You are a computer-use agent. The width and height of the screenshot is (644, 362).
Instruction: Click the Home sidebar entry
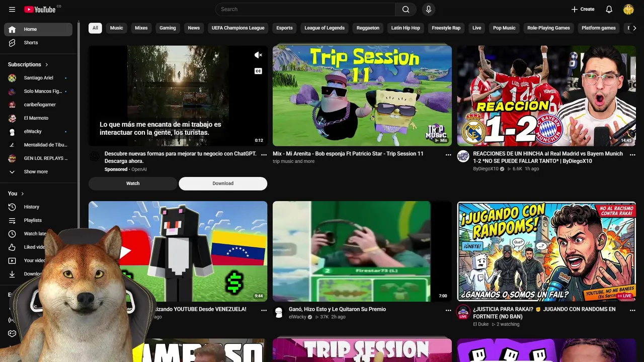tap(38, 29)
